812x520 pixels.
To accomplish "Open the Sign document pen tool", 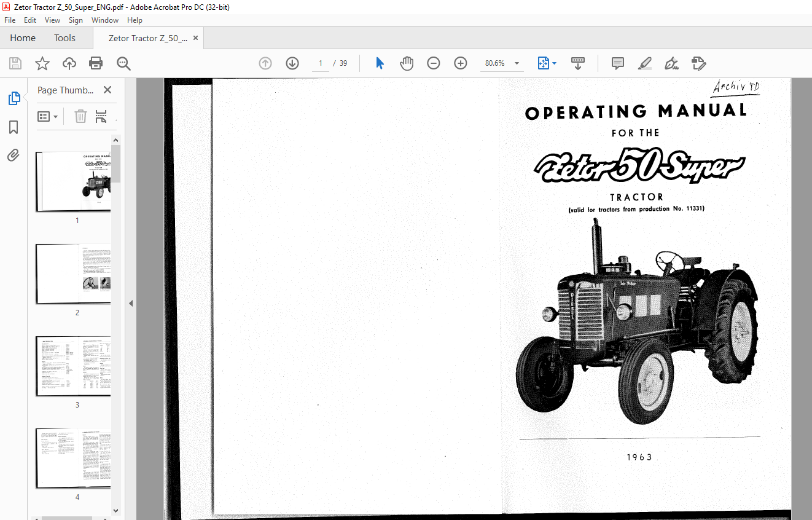I will click(x=671, y=63).
